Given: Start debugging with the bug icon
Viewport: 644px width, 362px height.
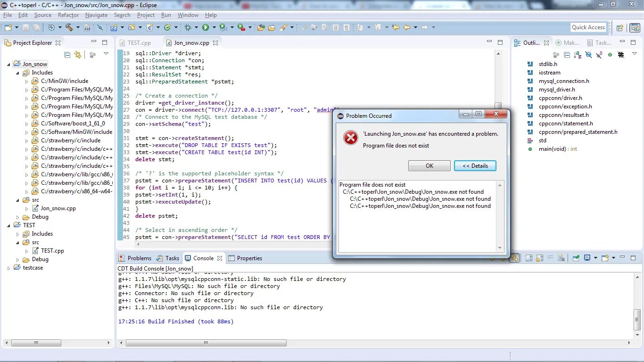Looking at the screenshot, I should (188, 27).
